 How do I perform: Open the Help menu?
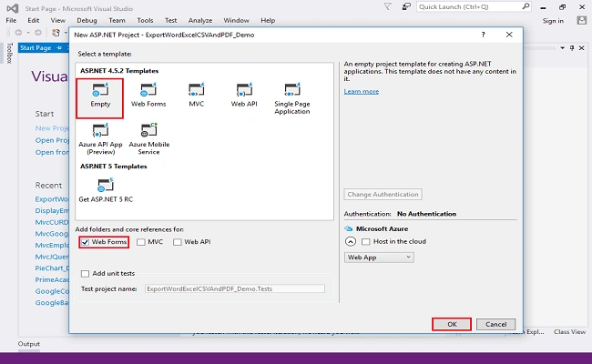(x=268, y=20)
